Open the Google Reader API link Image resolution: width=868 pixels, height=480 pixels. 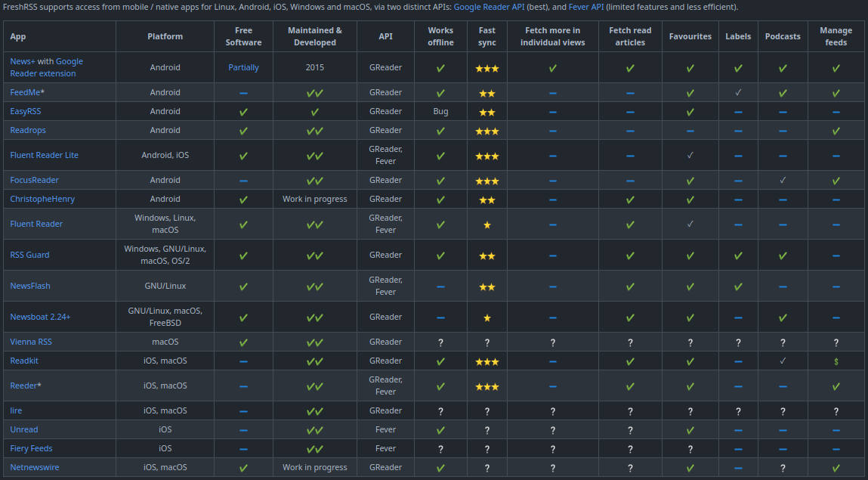coord(489,8)
